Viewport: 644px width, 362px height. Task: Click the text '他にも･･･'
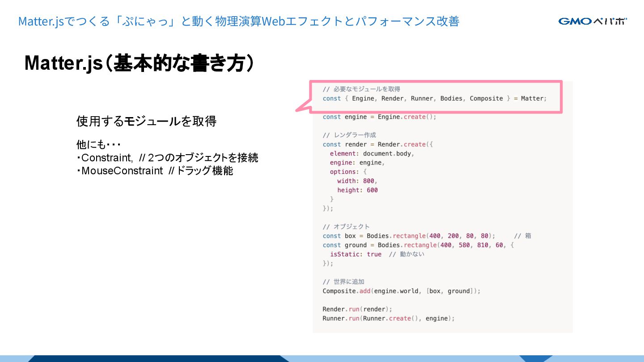(x=99, y=145)
